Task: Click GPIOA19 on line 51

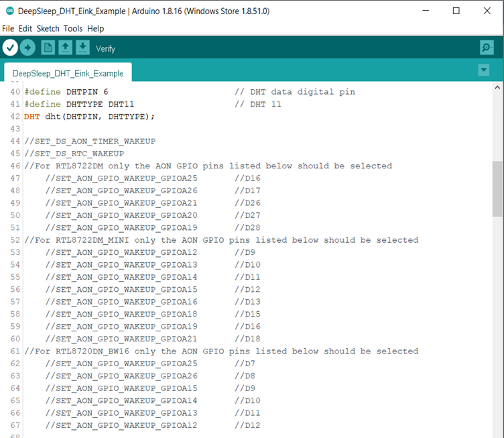Action: click(179, 227)
